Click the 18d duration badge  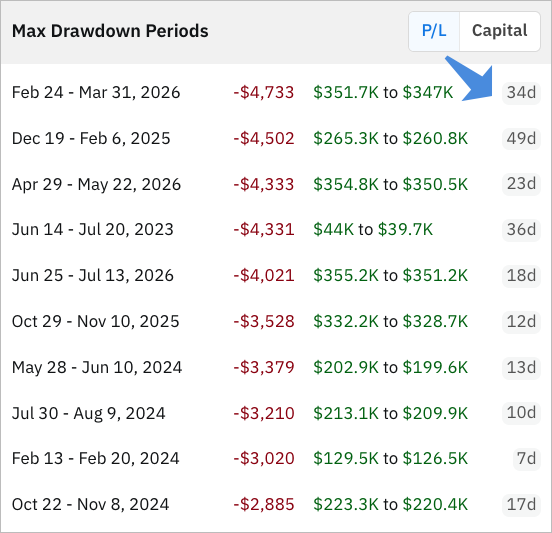[x=521, y=276]
